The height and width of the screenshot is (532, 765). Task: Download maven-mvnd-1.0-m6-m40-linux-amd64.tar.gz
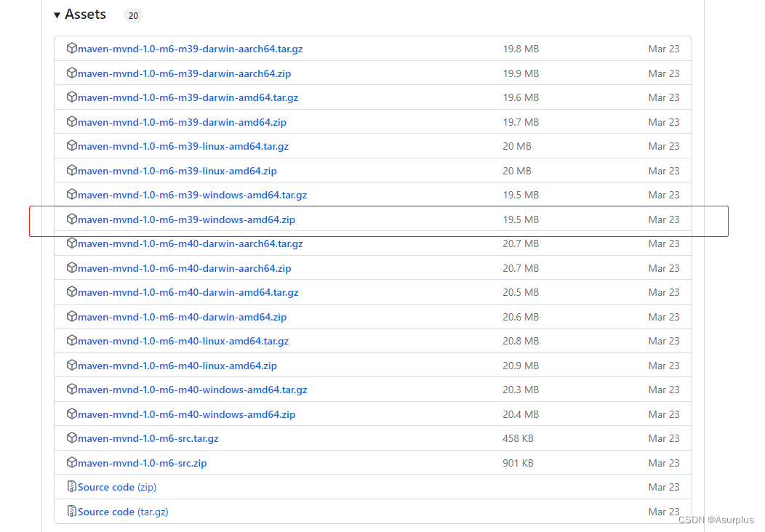(x=183, y=341)
